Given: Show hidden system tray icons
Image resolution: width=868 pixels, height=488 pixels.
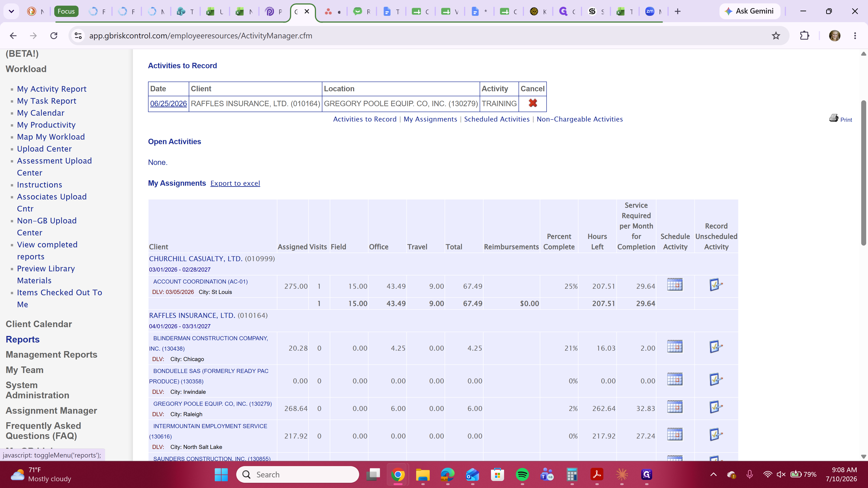Looking at the screenshot, I should pos(713,474).
